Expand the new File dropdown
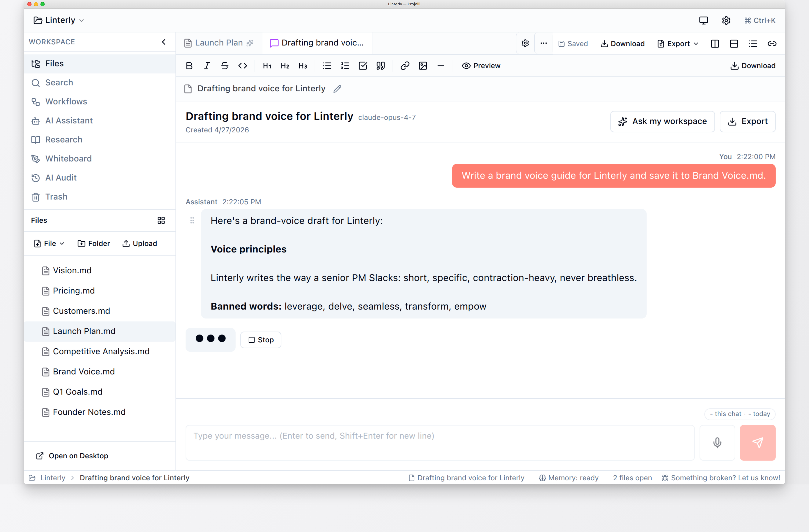 pyautogui.click(x=49, y=243)
